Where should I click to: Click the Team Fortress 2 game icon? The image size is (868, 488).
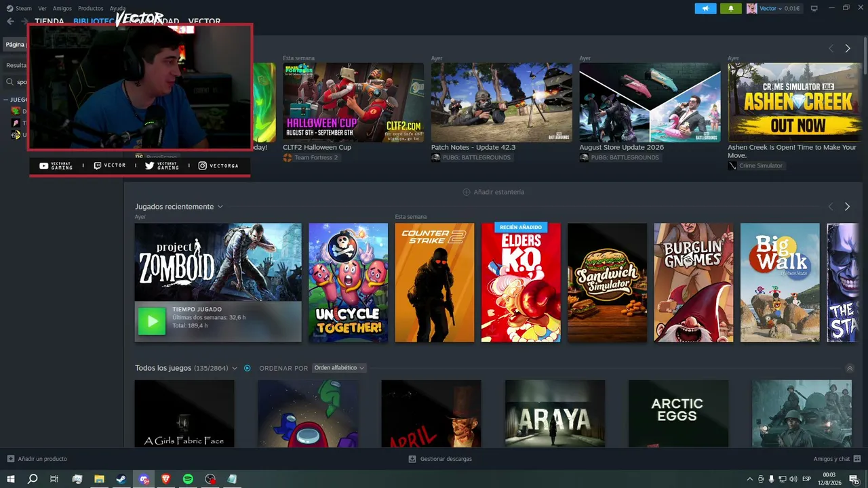click(288, 157)
